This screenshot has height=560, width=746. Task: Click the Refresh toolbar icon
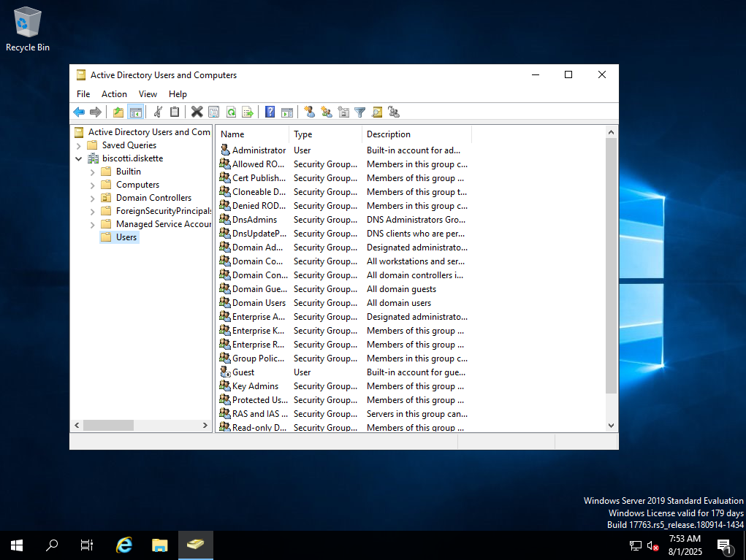pos(231,112)
